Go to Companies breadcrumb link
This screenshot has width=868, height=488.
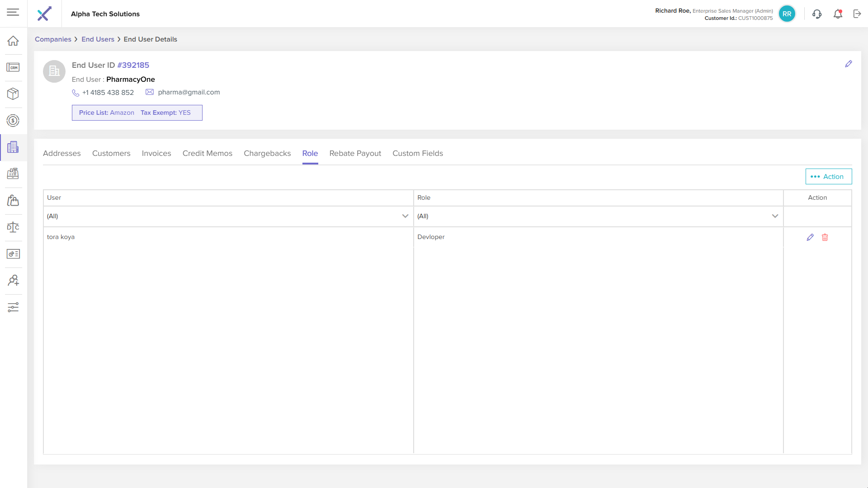tap(53, 39)
